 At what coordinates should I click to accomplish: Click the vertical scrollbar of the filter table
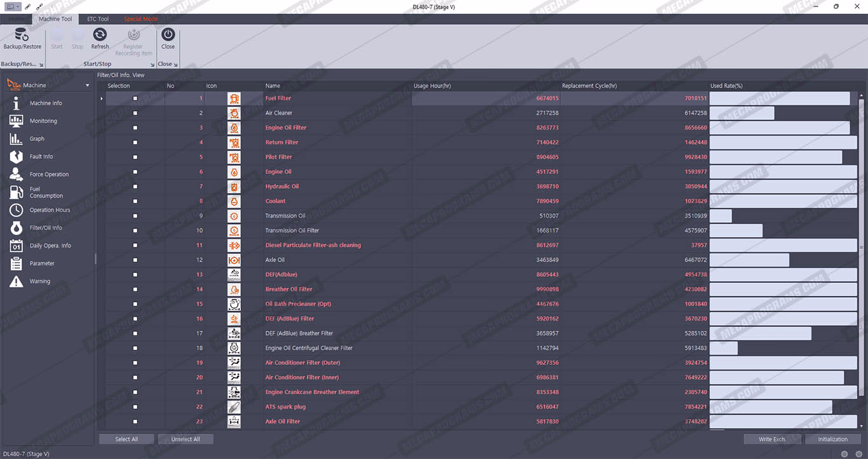tap(861, 254)
